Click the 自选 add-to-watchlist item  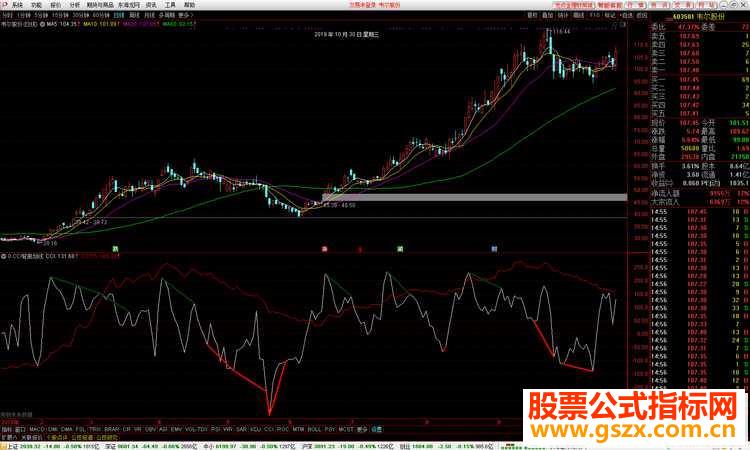coord(627,15)
